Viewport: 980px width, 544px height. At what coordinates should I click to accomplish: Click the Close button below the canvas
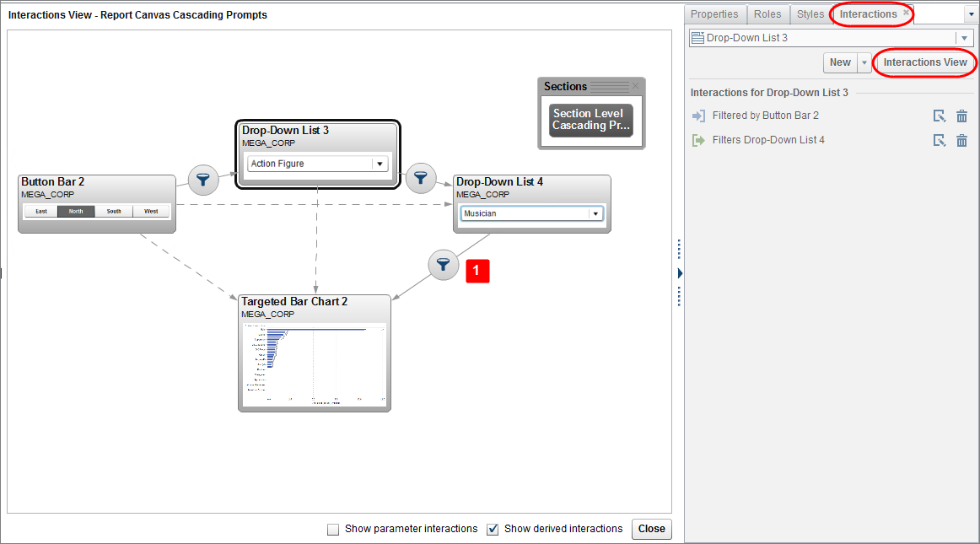[x=650, y=529]
